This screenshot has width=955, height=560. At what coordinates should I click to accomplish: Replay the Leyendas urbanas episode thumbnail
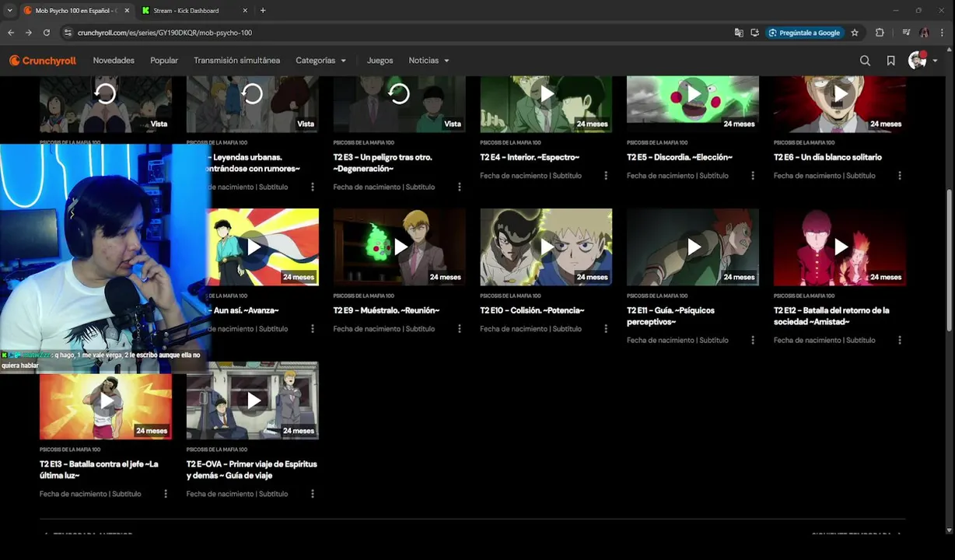(252, 94)
